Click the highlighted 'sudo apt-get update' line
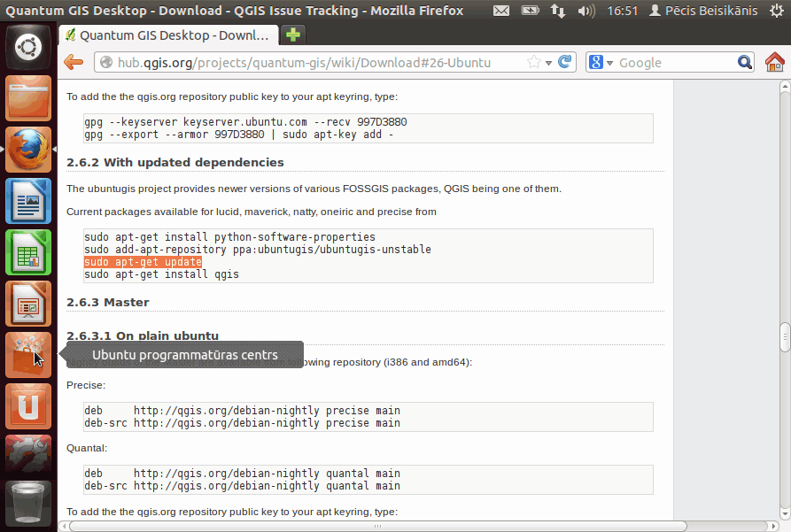The width and height of the screenshot is (791, 532). 143,262
